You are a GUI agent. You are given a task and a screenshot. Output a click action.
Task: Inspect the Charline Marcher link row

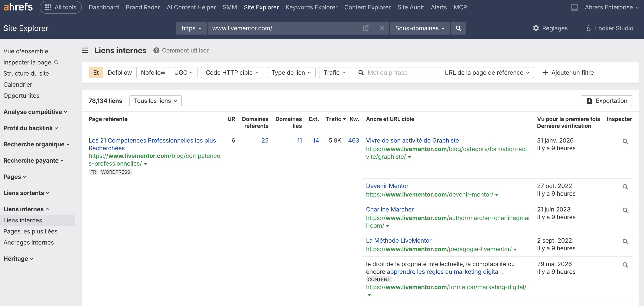pyautogui.click(x=625, y=210)
